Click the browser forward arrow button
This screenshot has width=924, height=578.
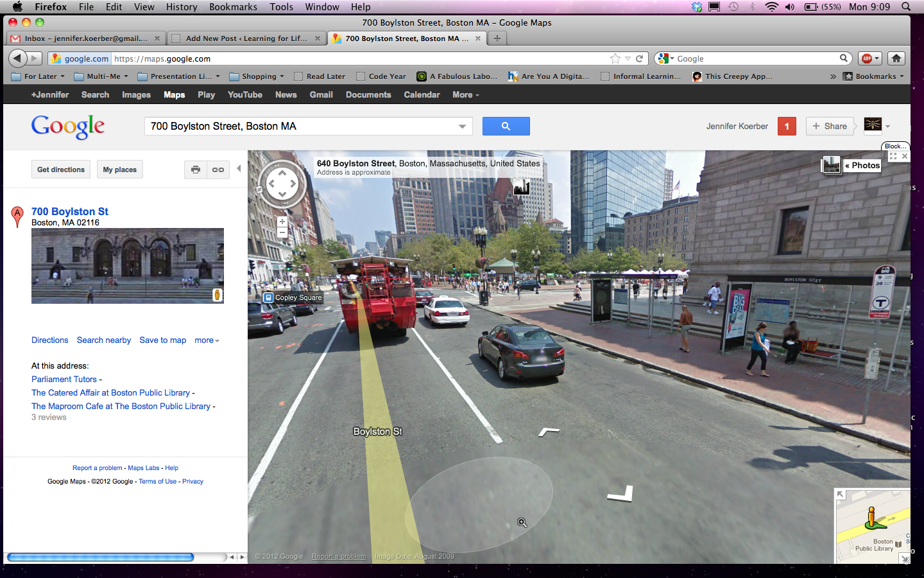[35, 58]
